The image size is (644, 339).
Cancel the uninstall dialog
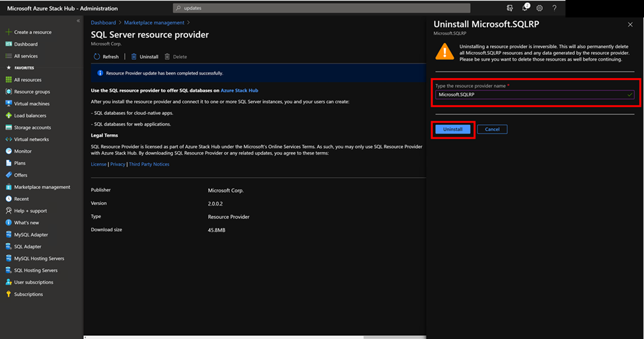pos(492,129)
